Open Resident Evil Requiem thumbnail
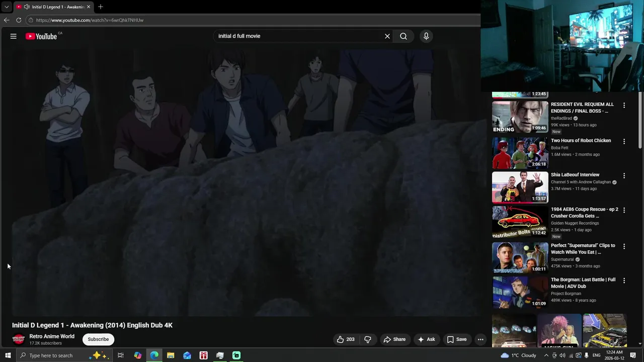The width and height of the screenshot is (644, 362). point(520,117)
